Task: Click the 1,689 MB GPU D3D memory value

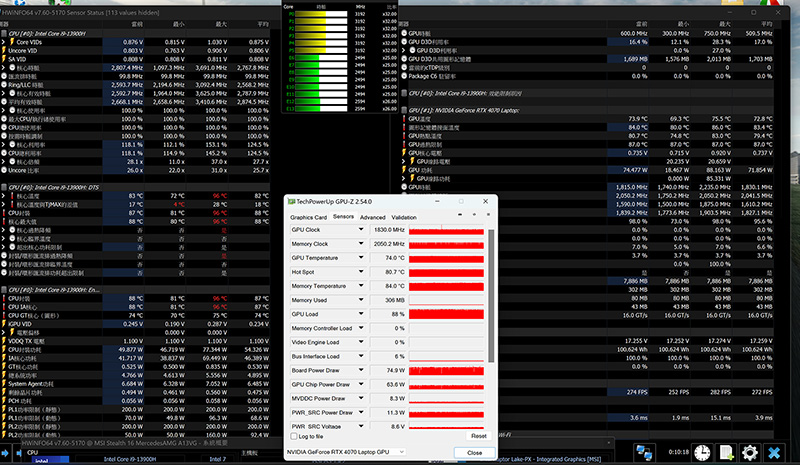Action: 635,59
